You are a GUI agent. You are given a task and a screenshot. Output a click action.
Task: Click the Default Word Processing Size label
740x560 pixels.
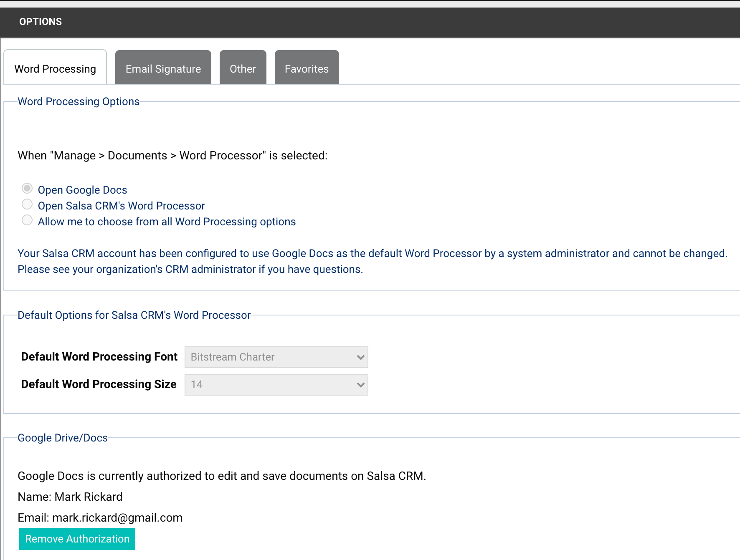coord(99,384)
